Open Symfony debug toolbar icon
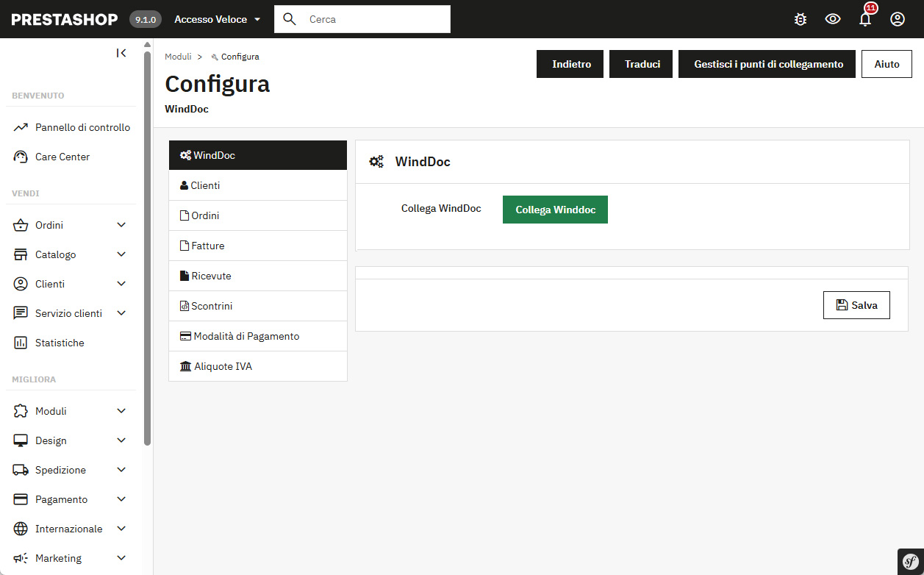The image size is (924, 575). [910, 561]
